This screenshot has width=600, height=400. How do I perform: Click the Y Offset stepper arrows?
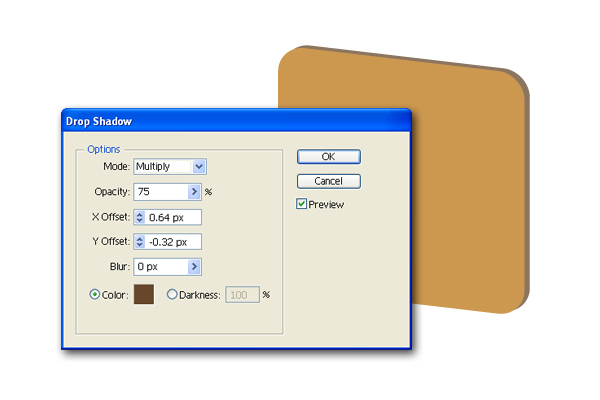tap(140, 242)
